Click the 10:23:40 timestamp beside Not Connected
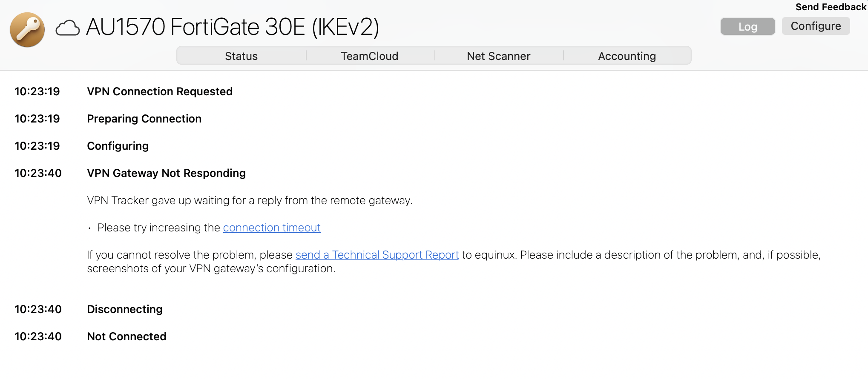 tap(38, 336)
